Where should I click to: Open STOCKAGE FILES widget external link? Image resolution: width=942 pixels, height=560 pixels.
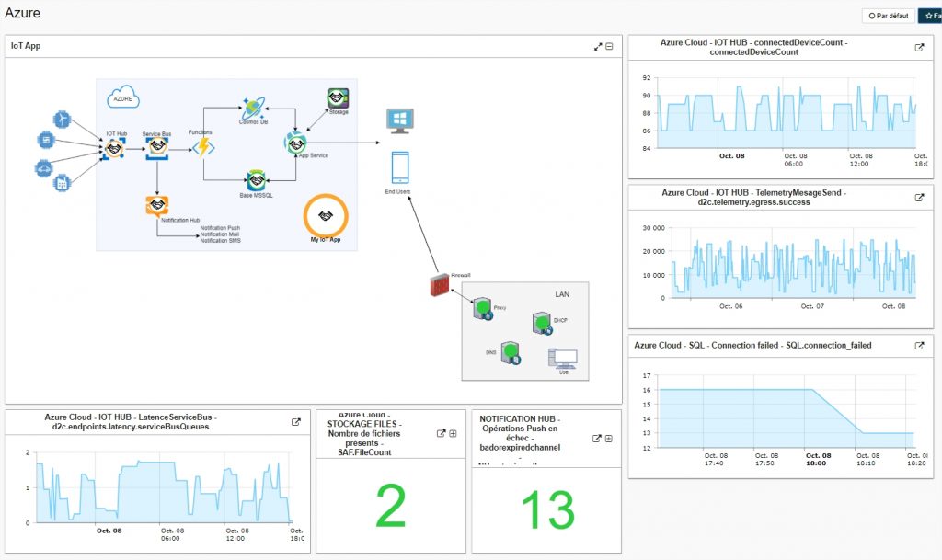point(441,433)
